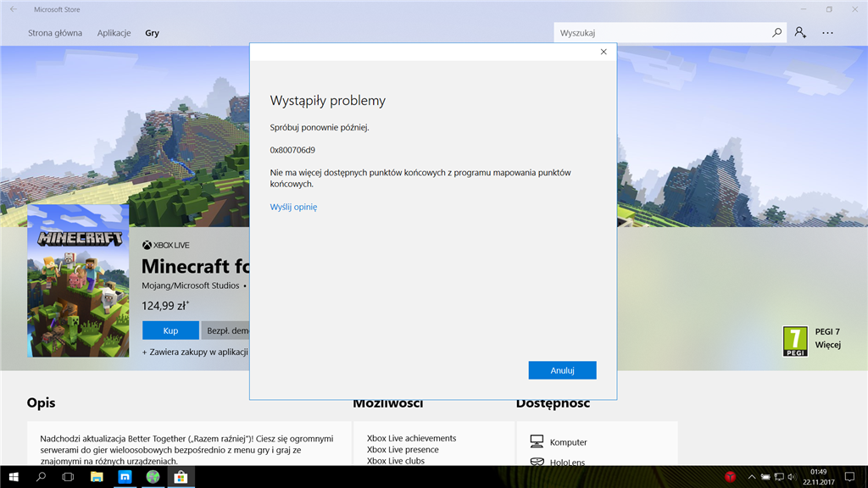The height and width of the screenshot is (488, 868).
Task: Open the Windows Start menu
Action: pyautogui.click(x=14, y=476)
